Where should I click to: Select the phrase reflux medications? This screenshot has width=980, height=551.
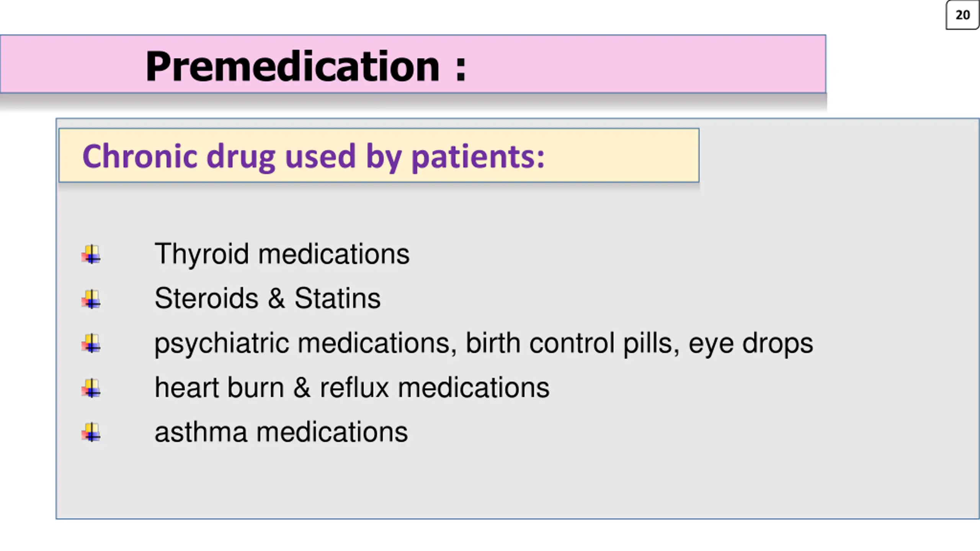coord(434,387)
